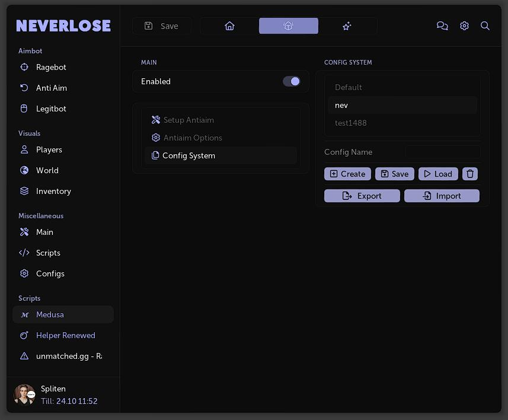The width and height of the screenshot is (508, 420).
Task: Select the Medusa script
Action: coord(63,314)
